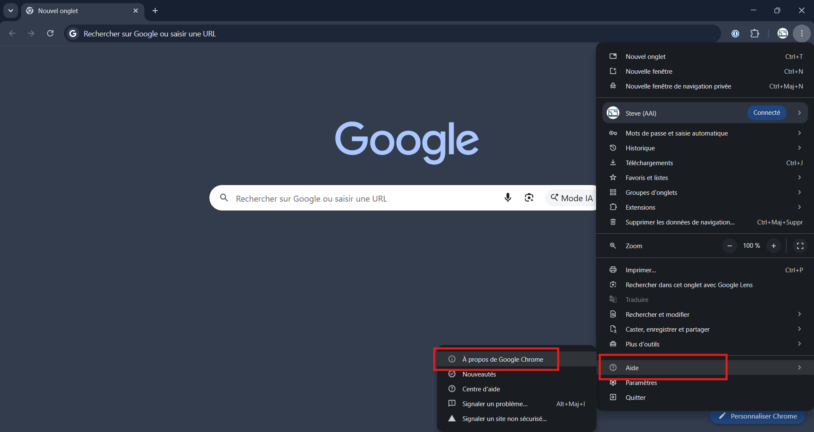Open Google Lens image search icon

[x=529, y=197]
